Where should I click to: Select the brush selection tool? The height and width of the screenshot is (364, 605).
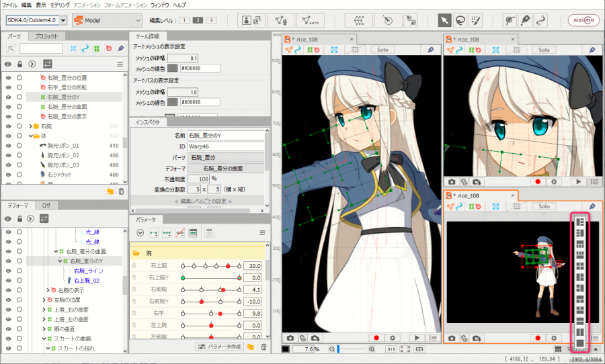pyautogui.click(x=475, y=20)
